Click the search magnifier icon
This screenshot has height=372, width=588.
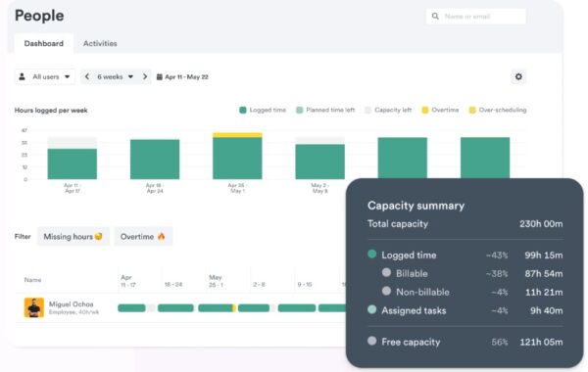[435, 16]
